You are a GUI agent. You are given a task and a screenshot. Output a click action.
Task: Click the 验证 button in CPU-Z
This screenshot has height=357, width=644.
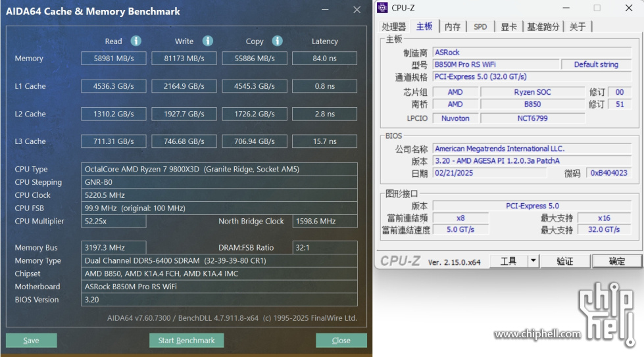pyautogui.click(x=564, y=261)
